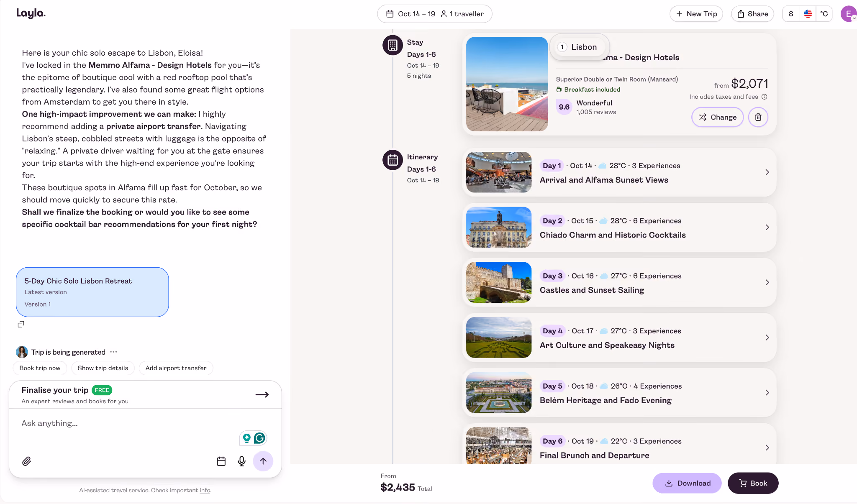Click the Book trip now suggestion
This screenshot has width=857, height=504.
40,368
